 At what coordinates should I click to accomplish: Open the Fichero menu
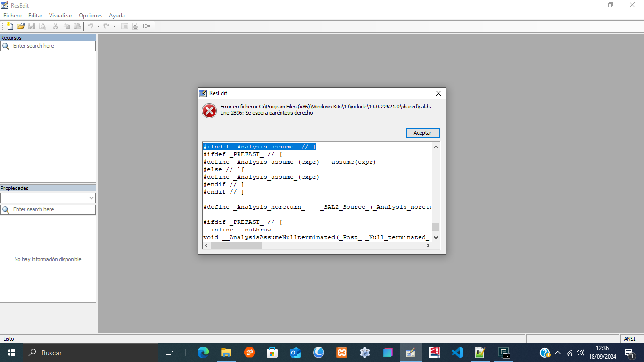pos(12,16)
